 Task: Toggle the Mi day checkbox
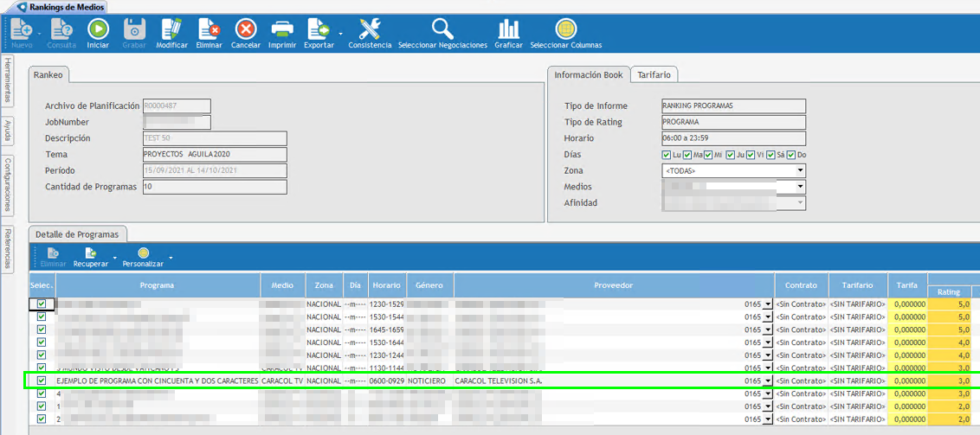[709, 155]
